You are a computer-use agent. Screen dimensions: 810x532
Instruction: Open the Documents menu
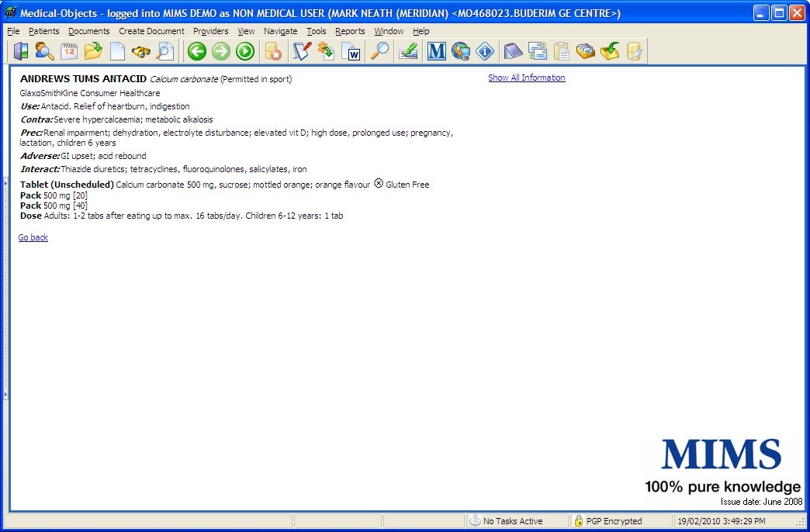coord(89,31)
